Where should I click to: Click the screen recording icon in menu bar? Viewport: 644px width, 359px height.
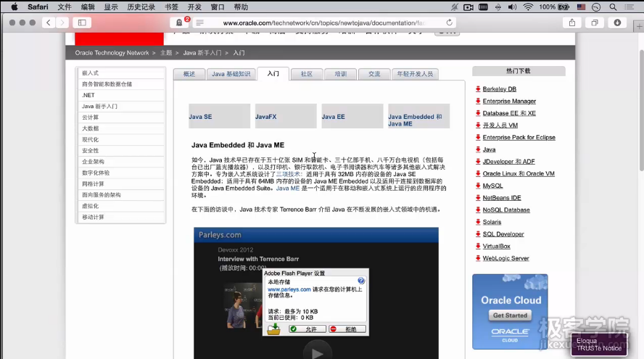click(468, 7)
